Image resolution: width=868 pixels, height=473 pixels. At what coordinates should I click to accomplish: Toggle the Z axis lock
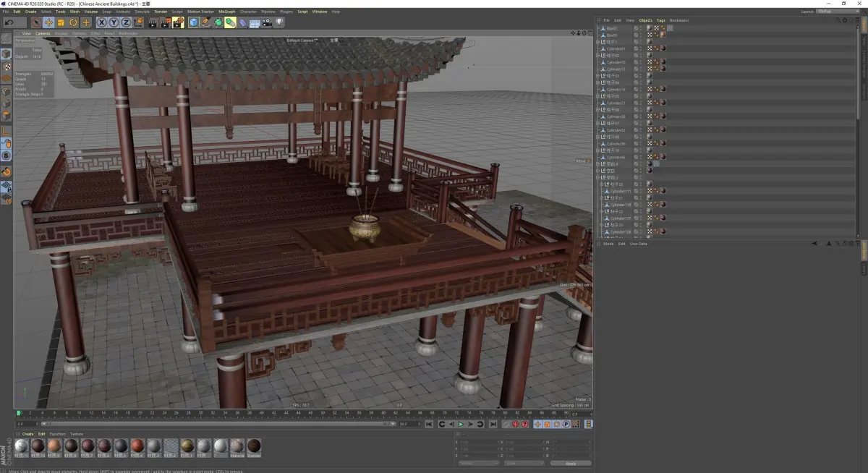click(x=126, y=22)
